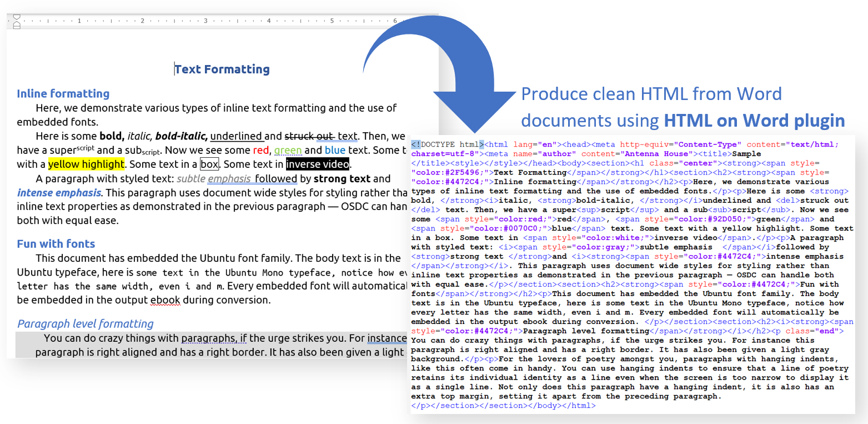Click the number 5 on the Word ruler
The width and height of the screenshot is (868, 424).
(332, 21)
